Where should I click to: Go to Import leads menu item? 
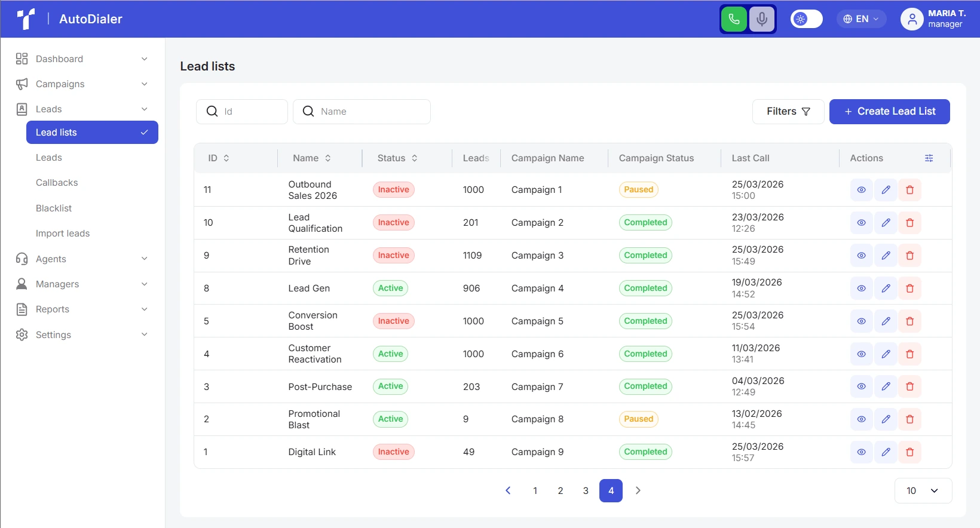pos(63,234)
